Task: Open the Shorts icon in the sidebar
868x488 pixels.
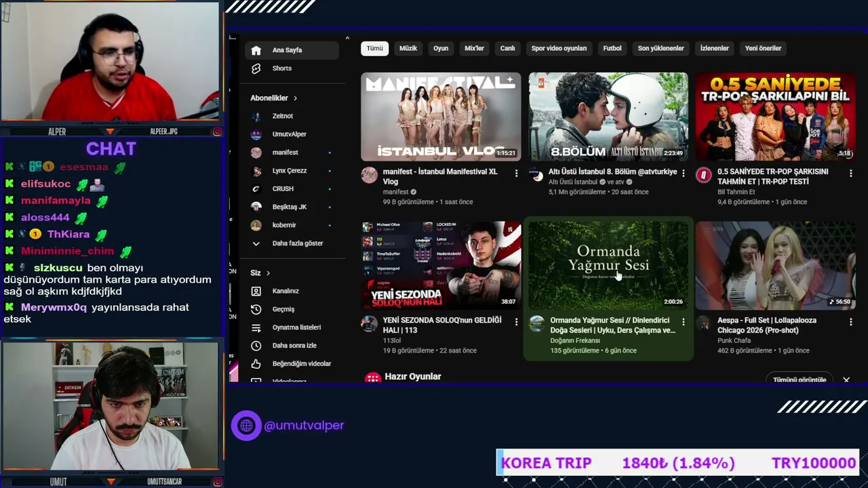Action: tap(256, 68)
